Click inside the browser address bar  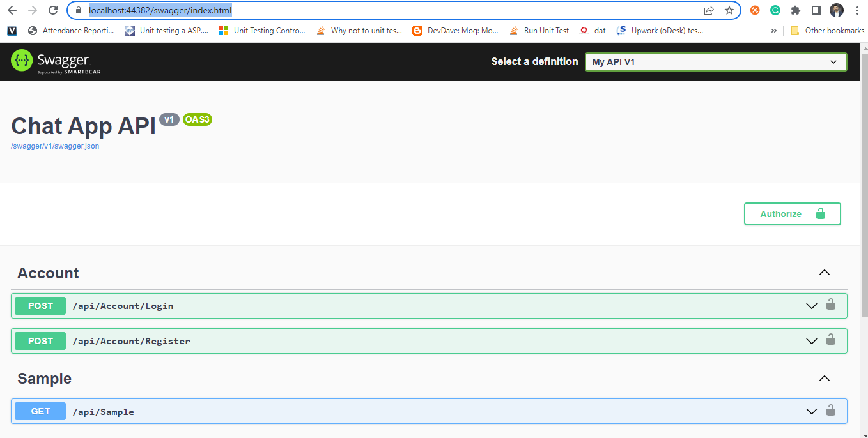click(x=384, y=10)
